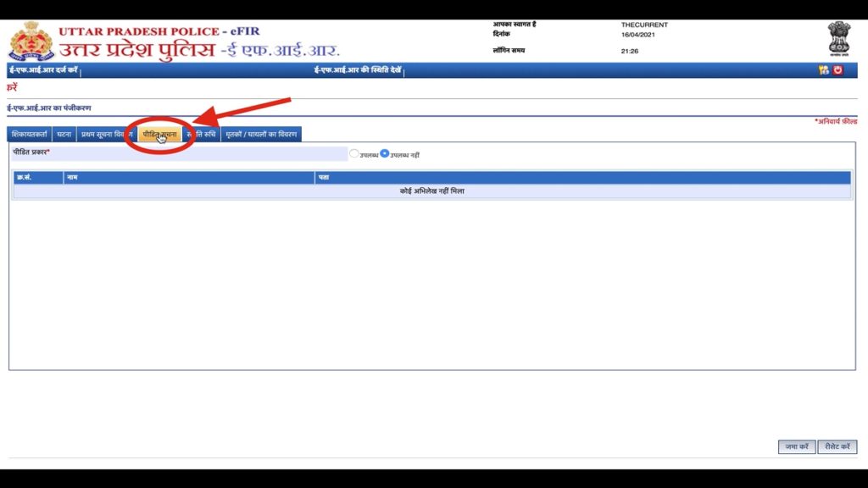Switch to the प्रथम सूचना विवरण tab
Image resolution: width=868 pixels, height=488 pixels.
click(x=106, y=133)
